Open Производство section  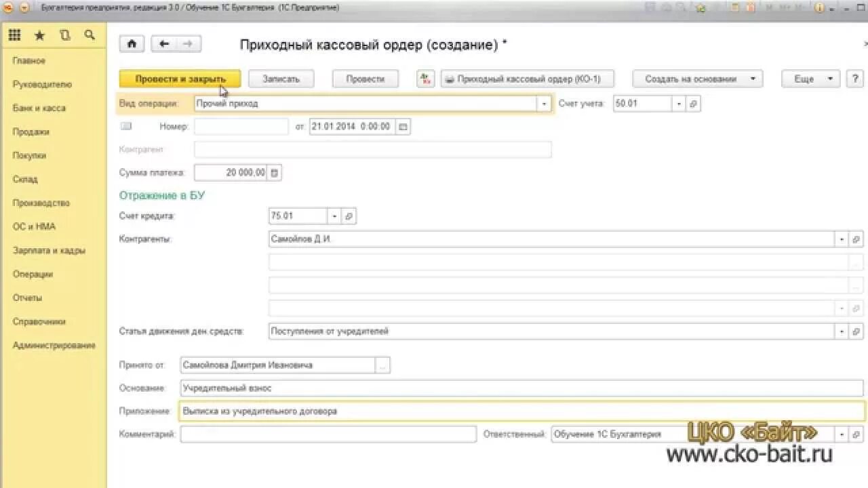41,203
